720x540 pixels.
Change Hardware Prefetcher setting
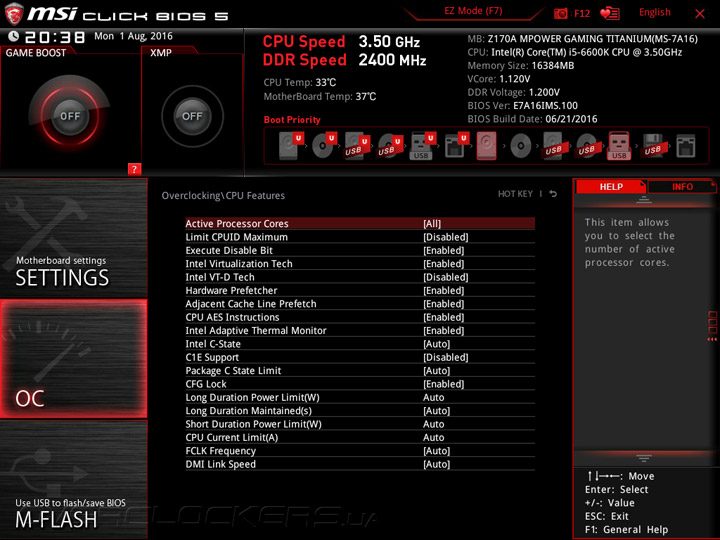click(x=360, y=290)
